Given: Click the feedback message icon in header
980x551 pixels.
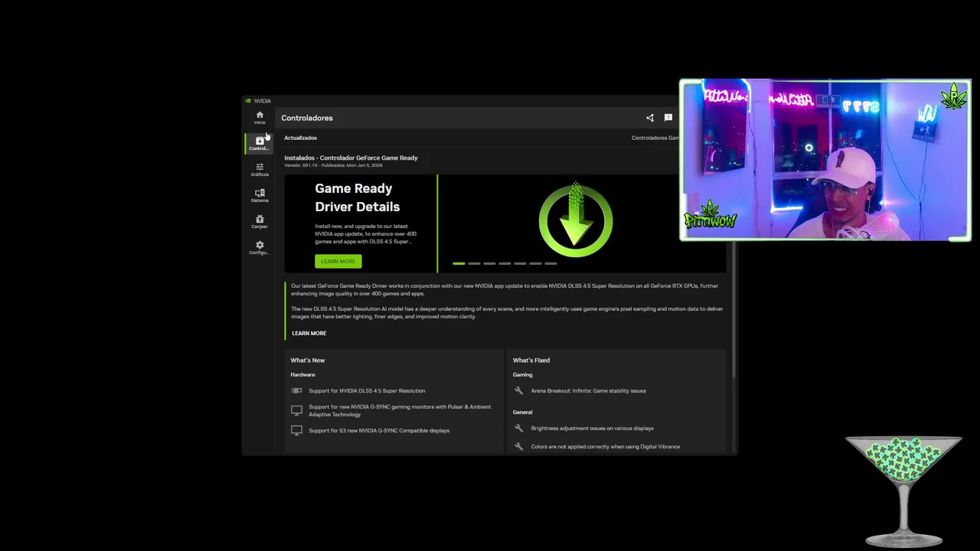Looking at the screenshot, I should point(668,118).
